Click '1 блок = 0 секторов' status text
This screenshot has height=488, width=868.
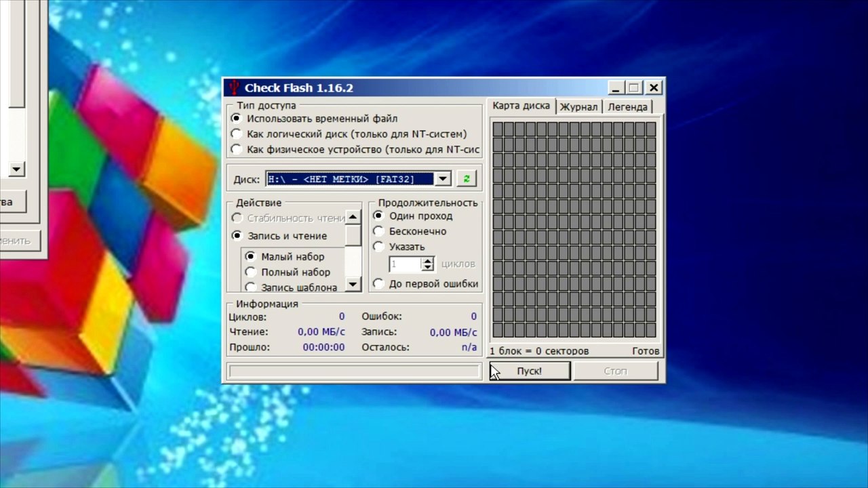coord(539,351)
